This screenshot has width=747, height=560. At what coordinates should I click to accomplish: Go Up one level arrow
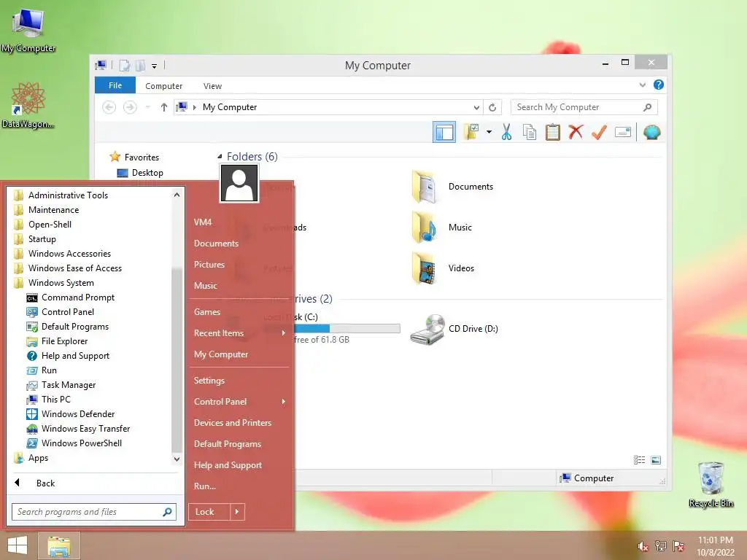coord(164,107)
